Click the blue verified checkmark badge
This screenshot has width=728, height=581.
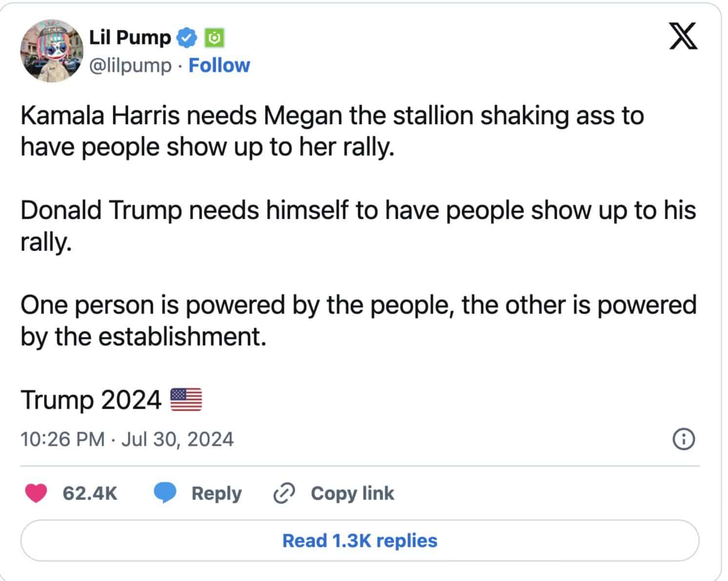click(186, 38)
